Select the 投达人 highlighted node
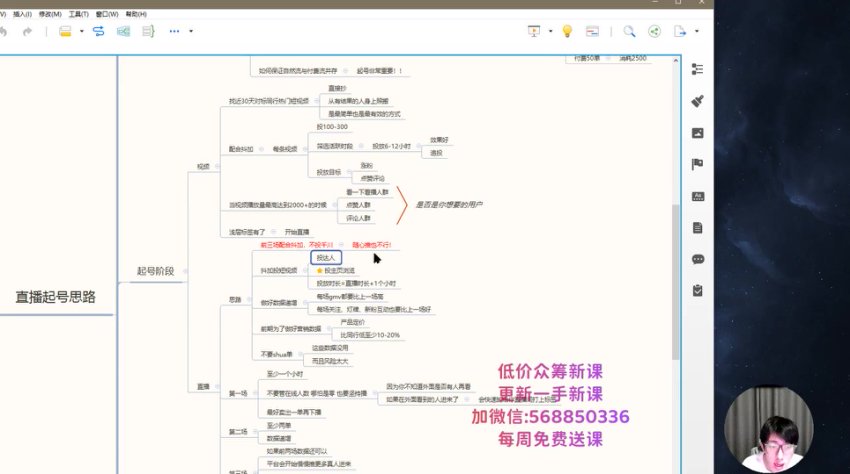Image resolution: width=850 pixels, height=474 pixels. tap(327, 257)
